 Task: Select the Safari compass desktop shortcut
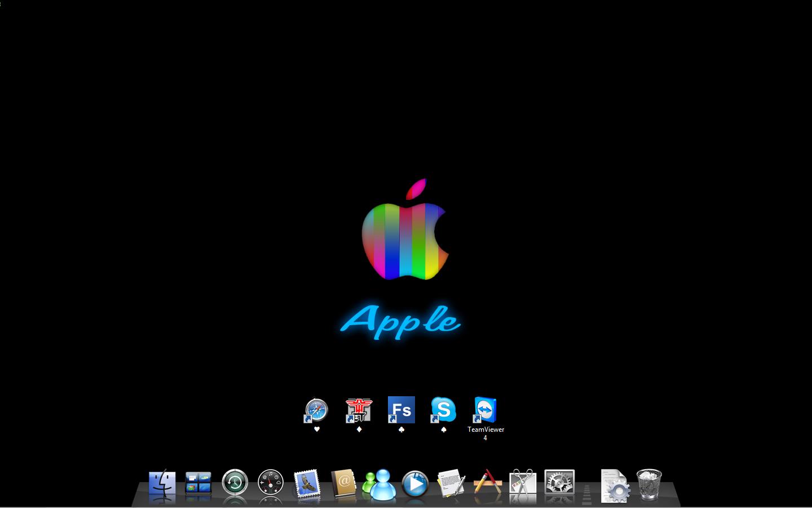tap(316, 410)
